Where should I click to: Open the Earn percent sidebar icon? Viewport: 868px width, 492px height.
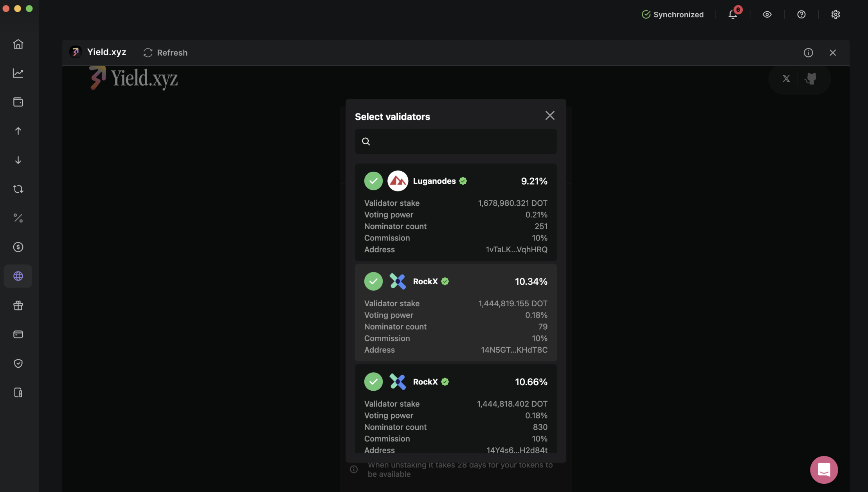pyautogui.click(x=18, y=218)
